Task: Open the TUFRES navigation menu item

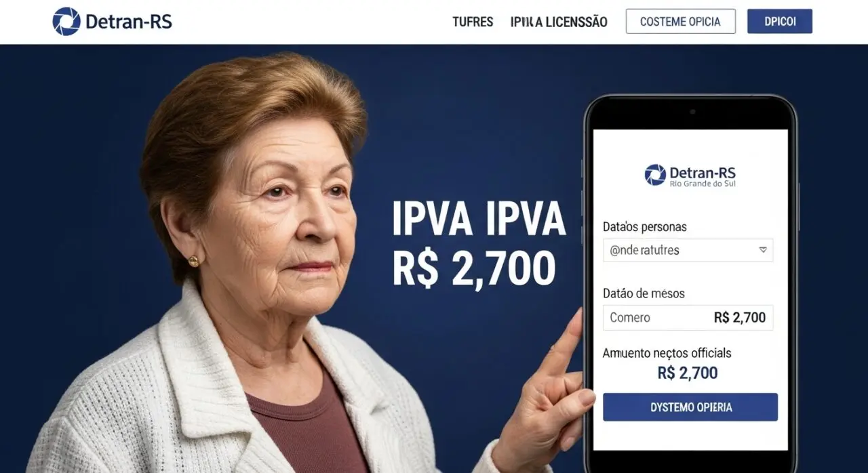Action: [x=473, y=22]
